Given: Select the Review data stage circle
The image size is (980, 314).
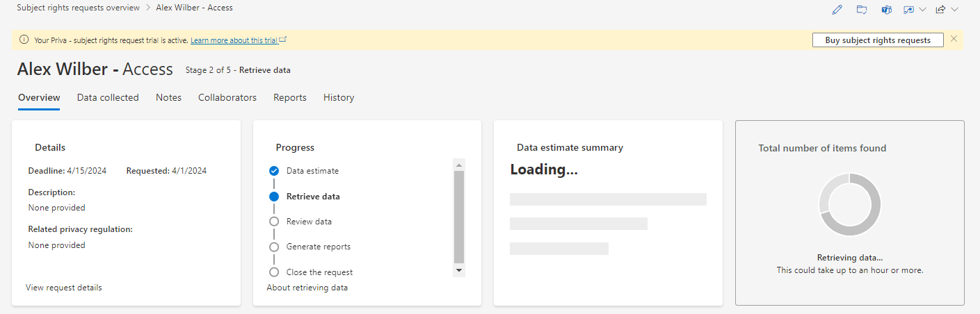Looking at the screenshot, I should tap(274, 222).
